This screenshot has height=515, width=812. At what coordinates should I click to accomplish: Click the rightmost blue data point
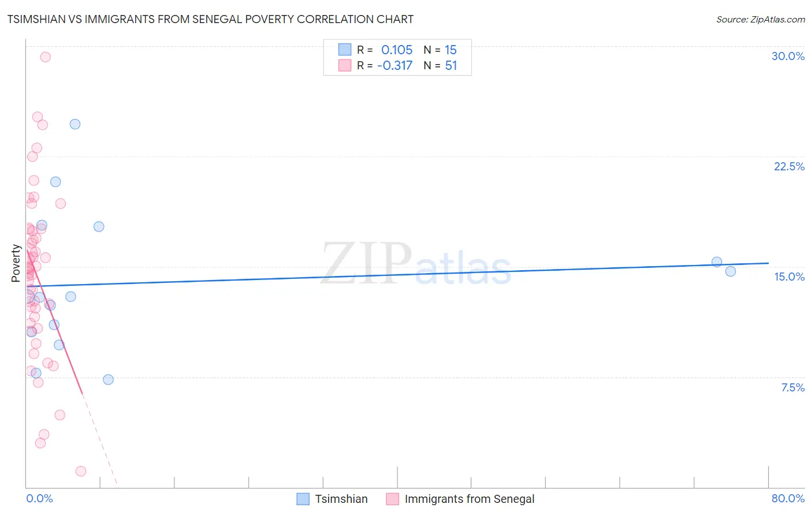[731, 271]
